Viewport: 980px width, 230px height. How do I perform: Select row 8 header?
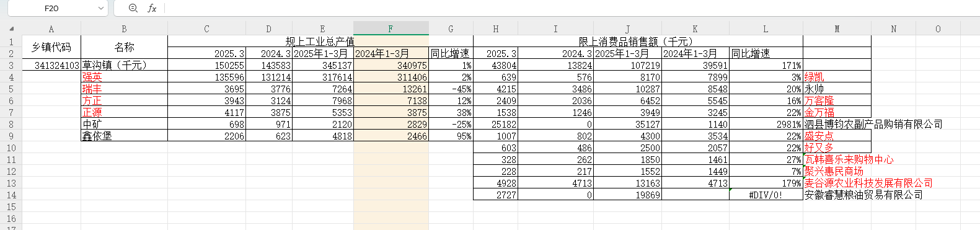tap(11, 124)
